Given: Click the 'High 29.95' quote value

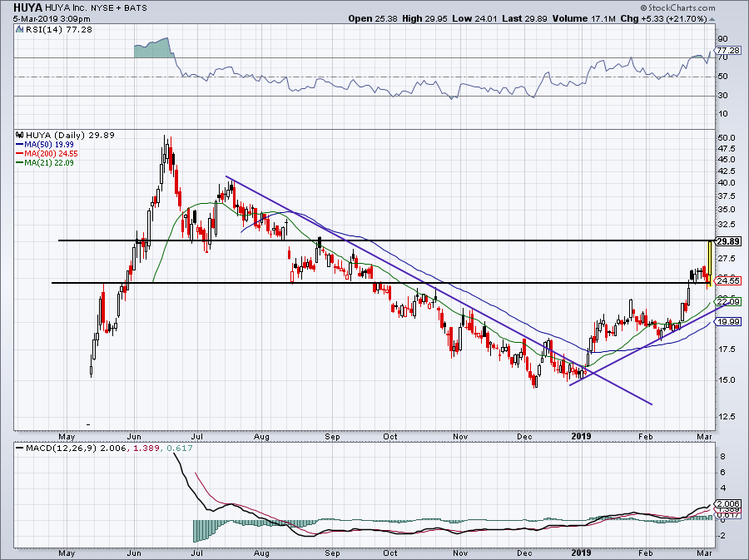Looking at the screenshot, I should coord(424,18).
